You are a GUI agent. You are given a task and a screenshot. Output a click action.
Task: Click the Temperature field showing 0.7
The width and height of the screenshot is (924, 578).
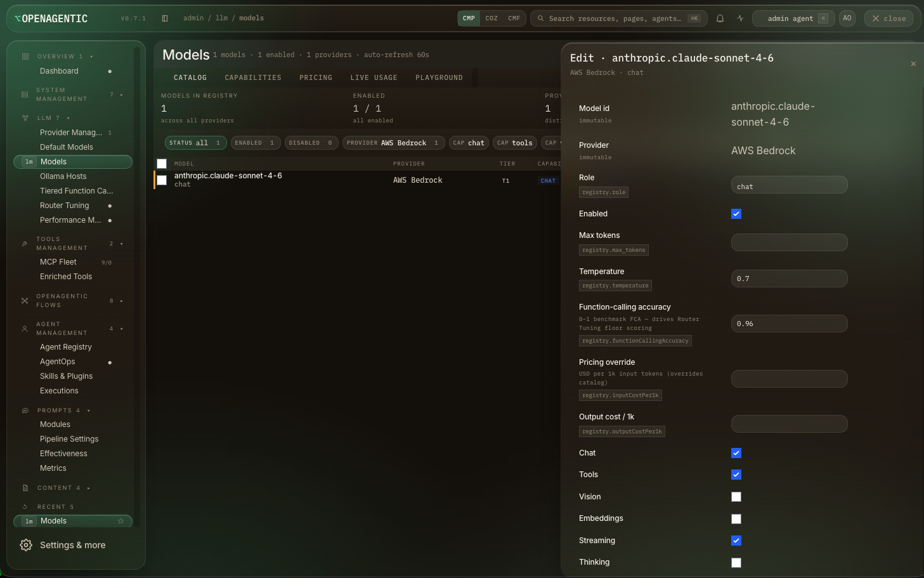[790, 279]
